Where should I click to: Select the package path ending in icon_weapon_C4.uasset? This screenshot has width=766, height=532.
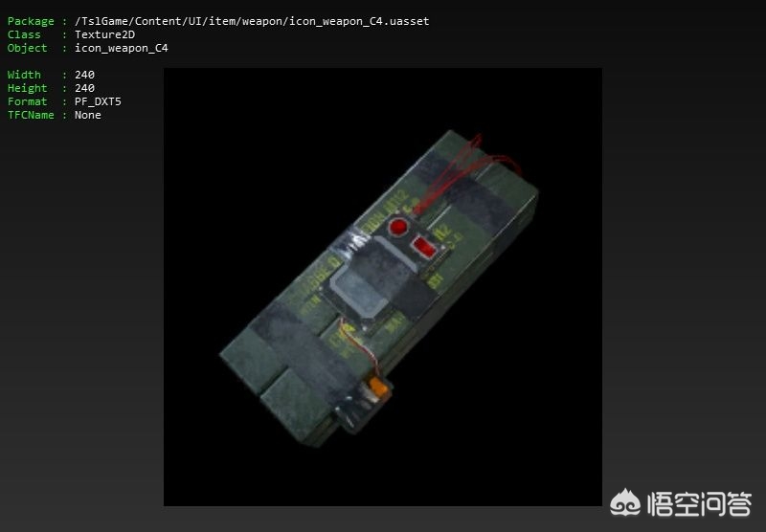tap(252, 21)
